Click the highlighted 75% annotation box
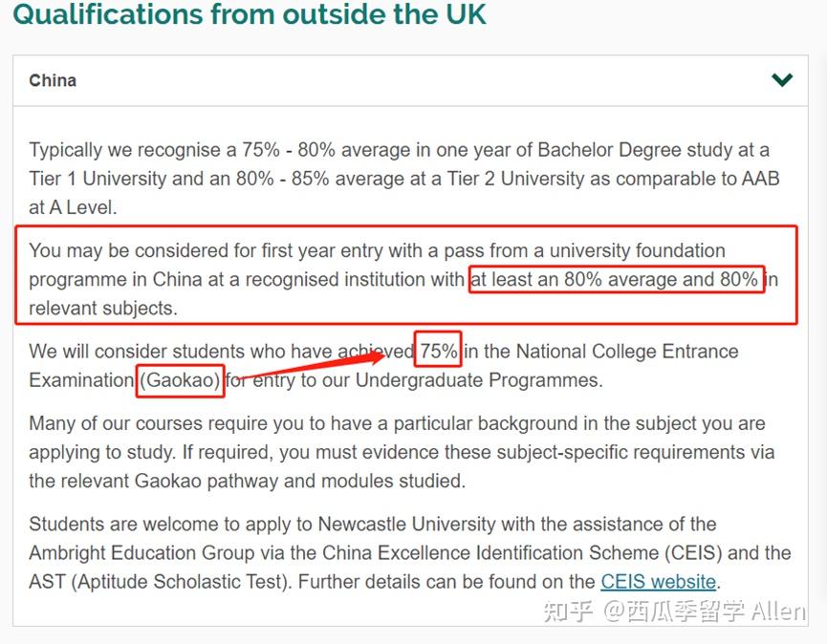This screenshot has width=827, height=644. [439, 350]
